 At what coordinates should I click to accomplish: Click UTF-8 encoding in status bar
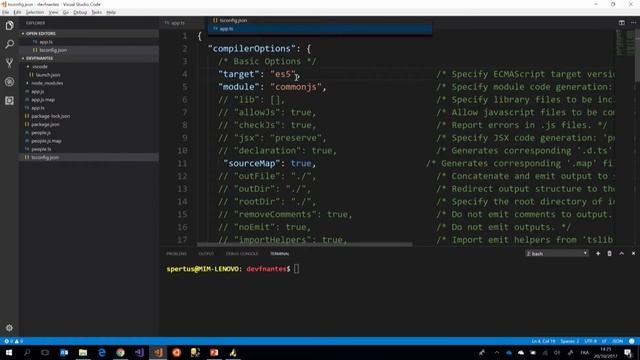tap(590, 341)
